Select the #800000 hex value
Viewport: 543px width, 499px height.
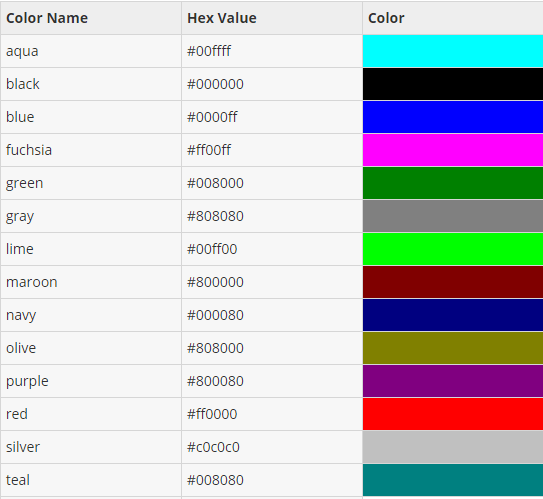coord(272,282)
